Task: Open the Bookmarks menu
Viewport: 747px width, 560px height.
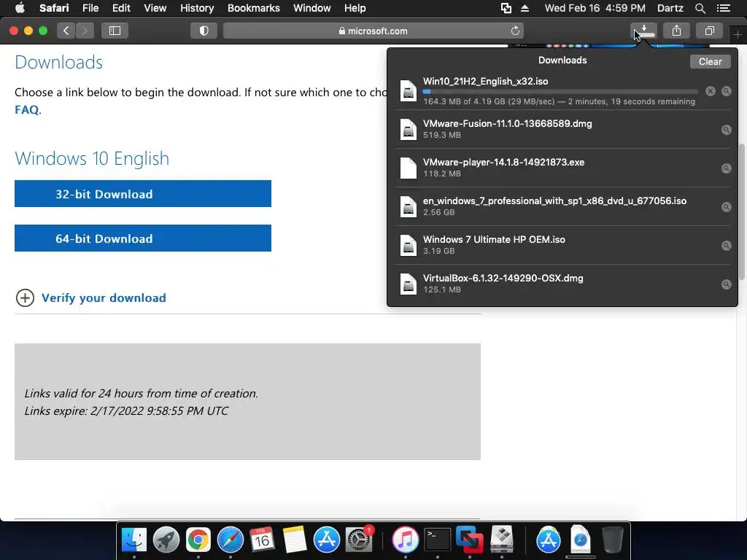Action: tap(253, 8)
